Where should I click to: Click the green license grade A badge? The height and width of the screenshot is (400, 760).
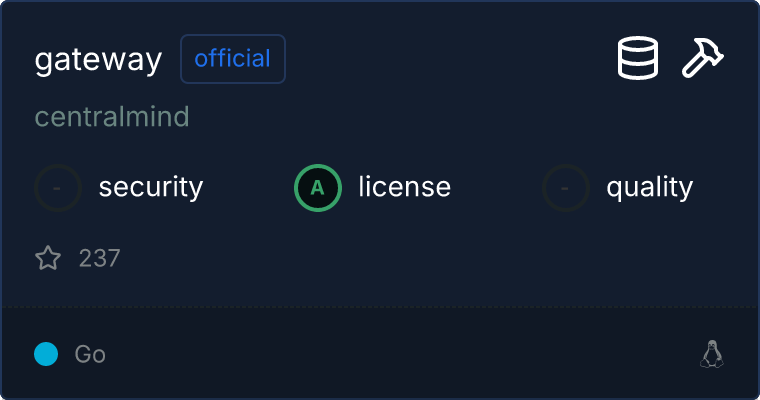[318, 187]
